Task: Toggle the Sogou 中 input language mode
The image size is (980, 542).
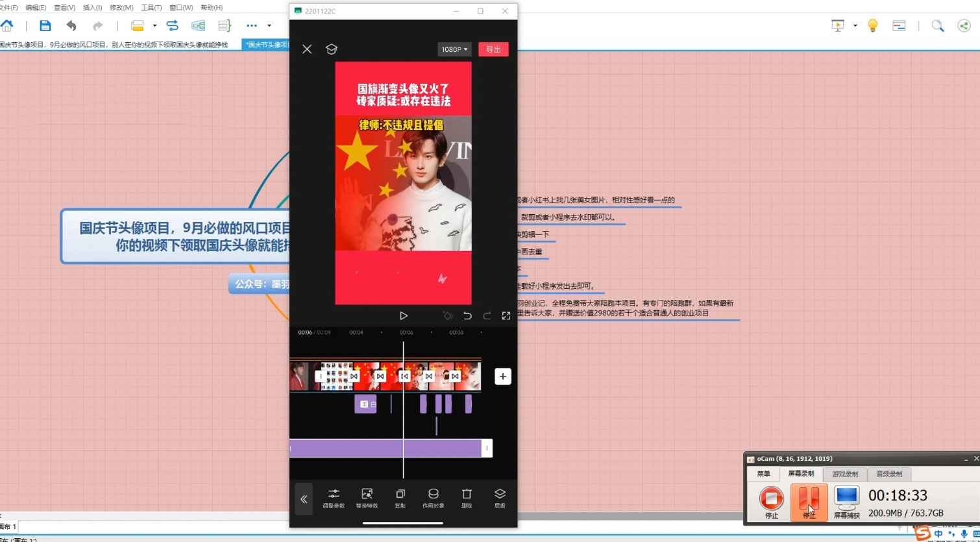Action: coord(938,534)
